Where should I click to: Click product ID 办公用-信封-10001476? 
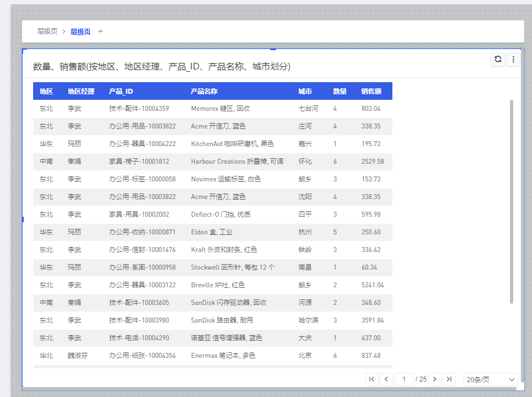[x=142, y=250]
